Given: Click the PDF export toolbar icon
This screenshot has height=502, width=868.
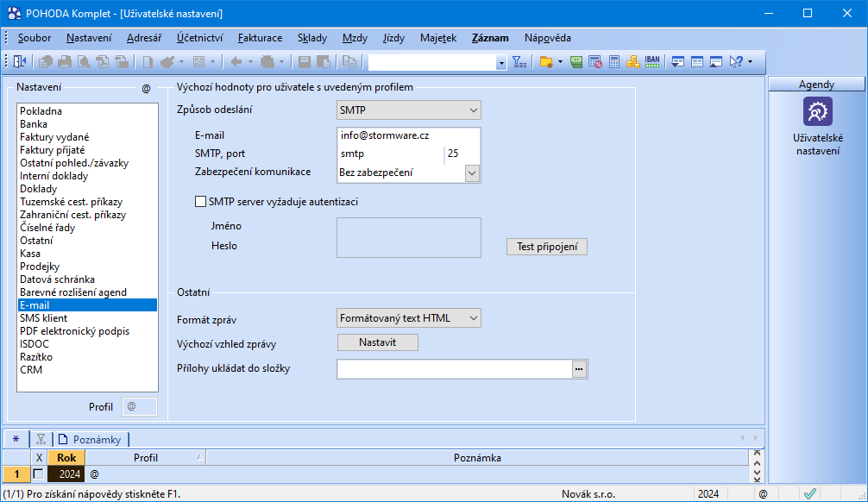Looking at the screenshot, I should 103,61.
